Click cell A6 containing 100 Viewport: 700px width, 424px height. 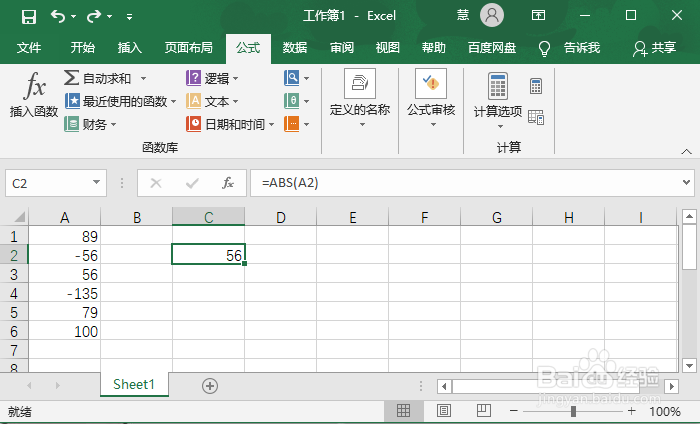(x=65, y=331)
